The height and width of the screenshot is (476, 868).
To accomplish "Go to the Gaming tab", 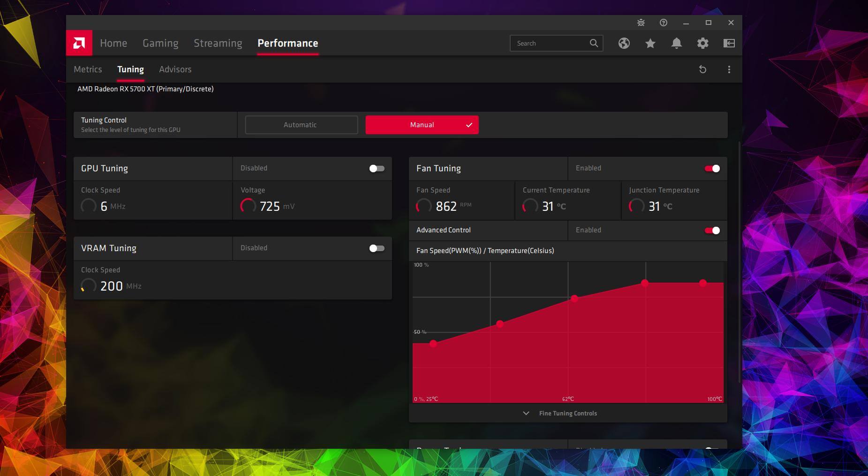I will (160, 43).
